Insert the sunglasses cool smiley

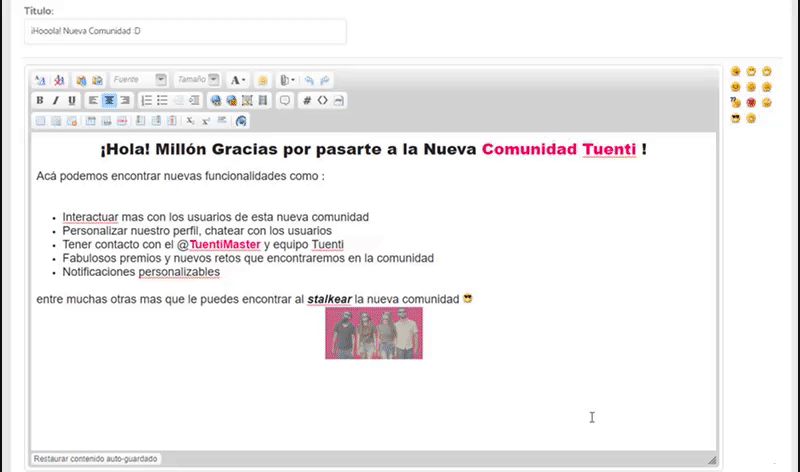(735, 118)
